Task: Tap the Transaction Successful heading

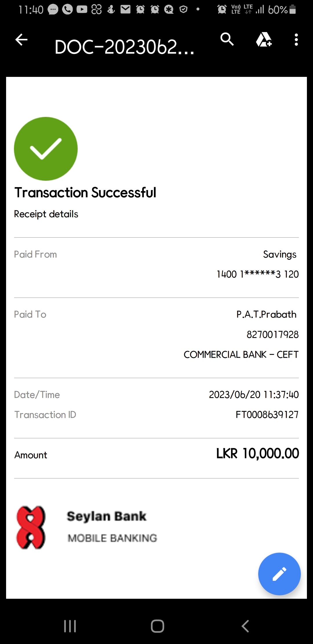Action: (85, 193)
